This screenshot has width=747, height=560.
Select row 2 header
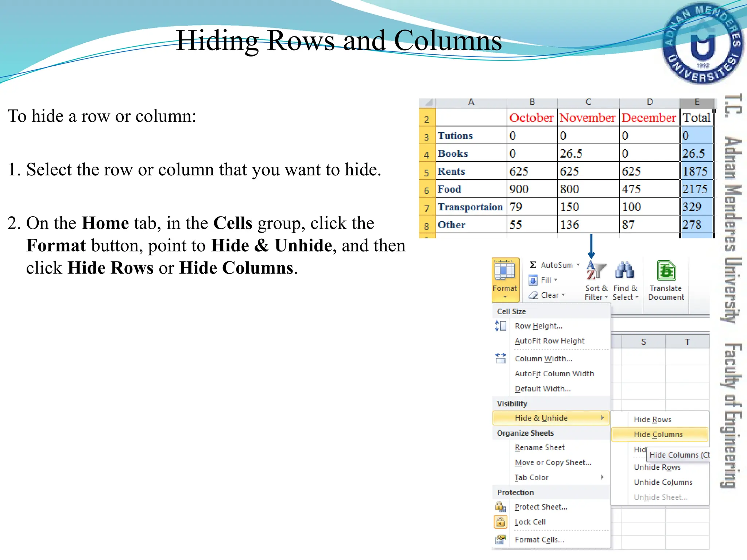pyautogui.click(x=427, y=117)
